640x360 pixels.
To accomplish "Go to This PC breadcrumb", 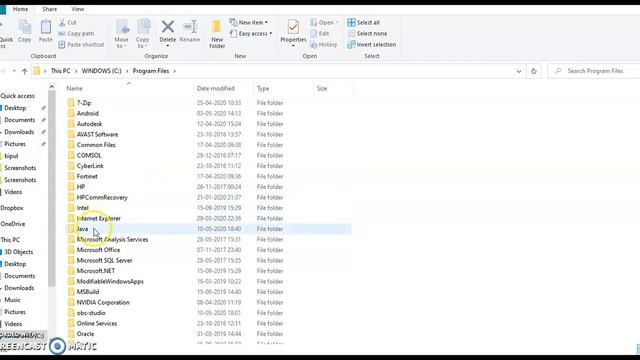I will (60, 71).
